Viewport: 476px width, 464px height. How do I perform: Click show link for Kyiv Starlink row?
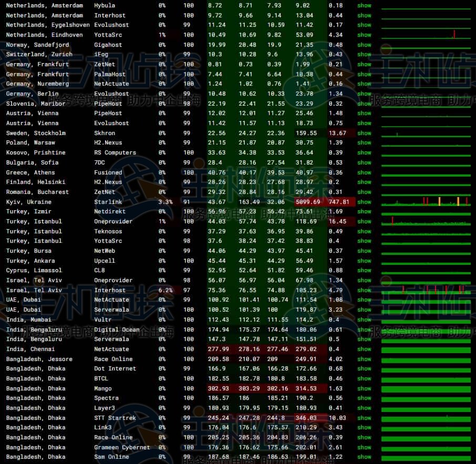pos(364,202)
